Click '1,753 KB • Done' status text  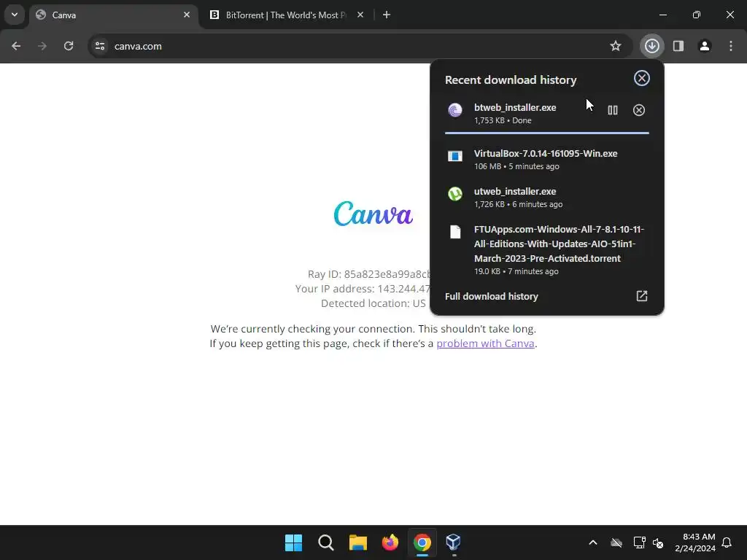coord(503,120)
